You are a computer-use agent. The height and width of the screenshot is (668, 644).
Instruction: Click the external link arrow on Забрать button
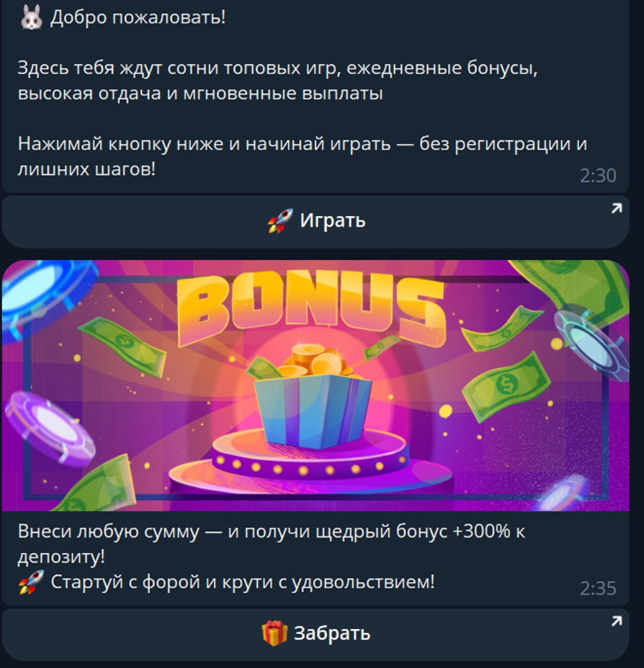[x=617, y=621]
